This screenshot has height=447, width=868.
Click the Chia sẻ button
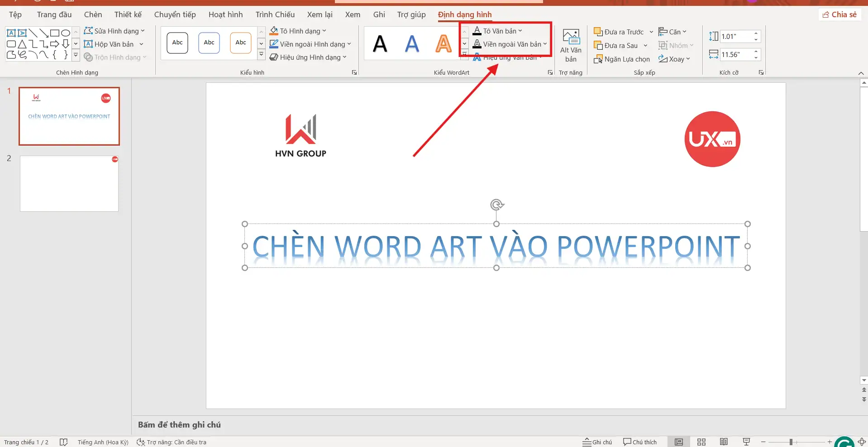click(x=840, y=14)
